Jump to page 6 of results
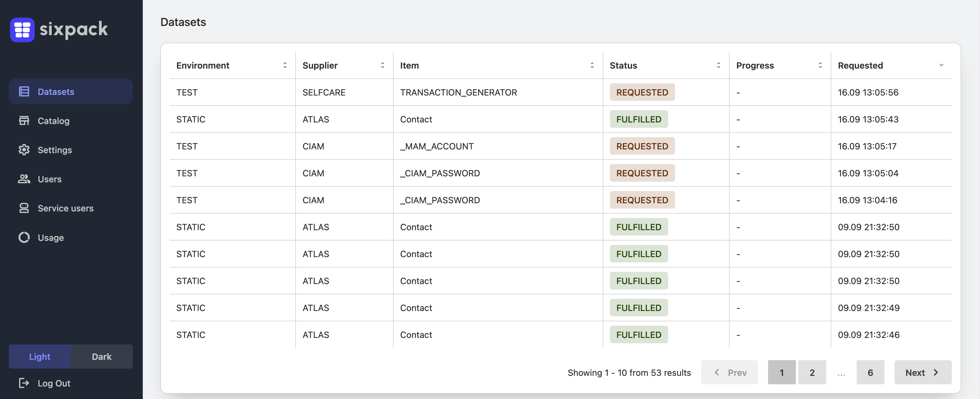Screen dimensions: 980x399 [x=870, y=372]
